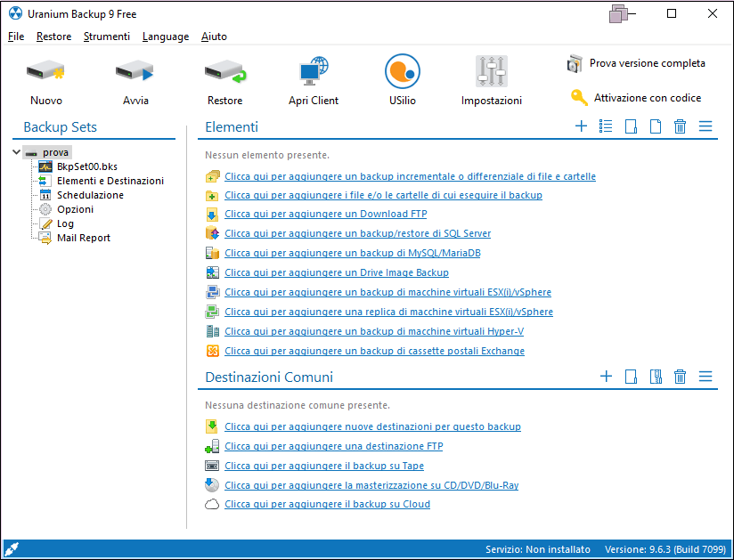
Task: Add element with Elementi plus icon
Action: point(581,126)
